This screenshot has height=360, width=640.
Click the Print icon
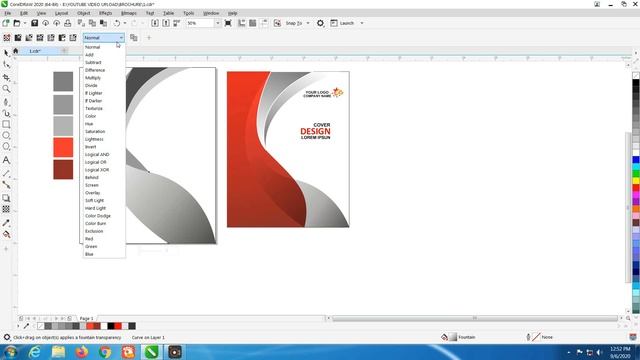click(68, 23)
